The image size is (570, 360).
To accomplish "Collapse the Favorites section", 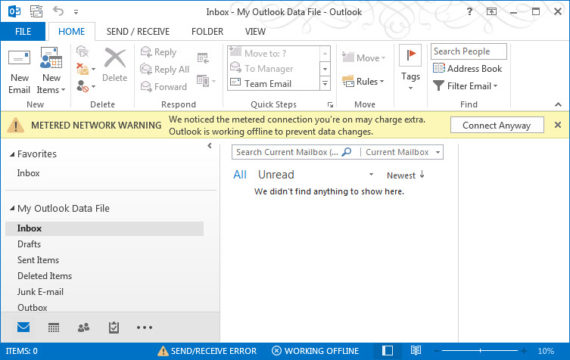I will (x=12, y=155).
